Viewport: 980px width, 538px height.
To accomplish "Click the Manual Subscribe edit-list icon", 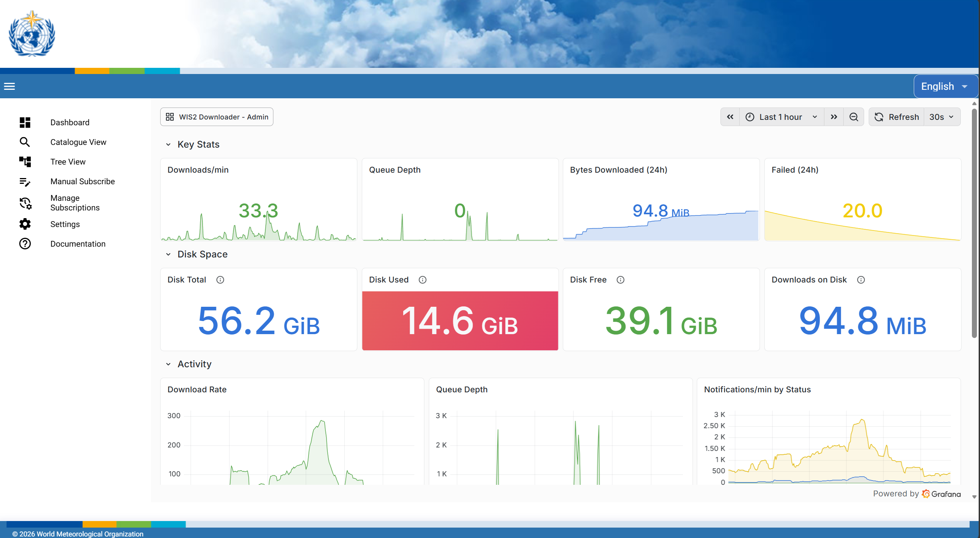I will pos(25,182).
